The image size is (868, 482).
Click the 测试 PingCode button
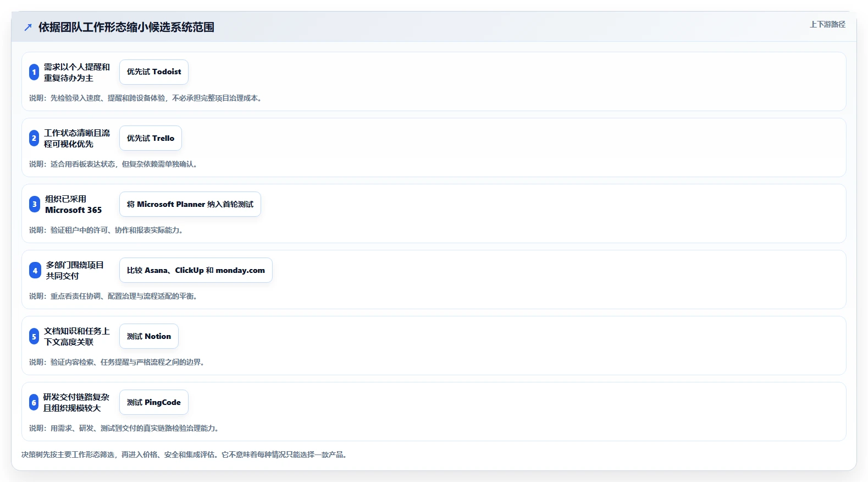coord(154,402)
